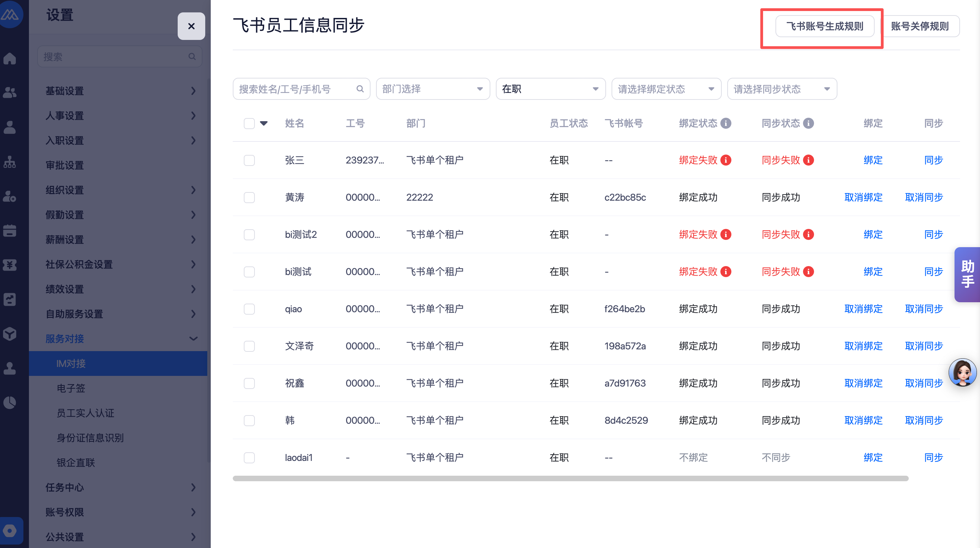This screenshot has width=980, height=548.
Task: Click the 飞书账号生成规则 button
Action: 824,26
